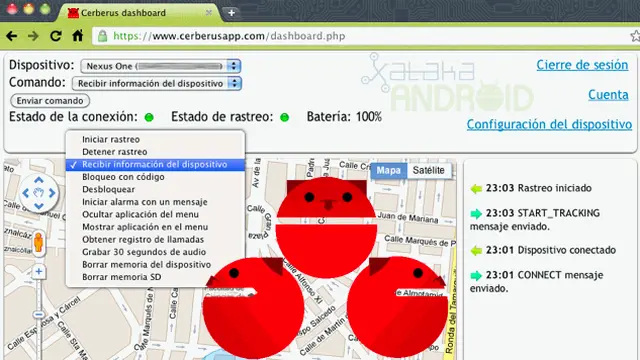Screen dimensions: 640x360
Task: Pan the map right with arrow
Action: pyautogui.click(x=52, y=193)
